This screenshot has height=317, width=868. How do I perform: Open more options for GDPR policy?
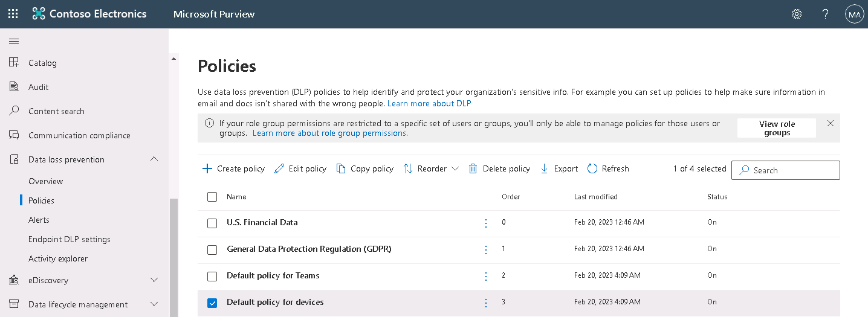coord(486,249)
